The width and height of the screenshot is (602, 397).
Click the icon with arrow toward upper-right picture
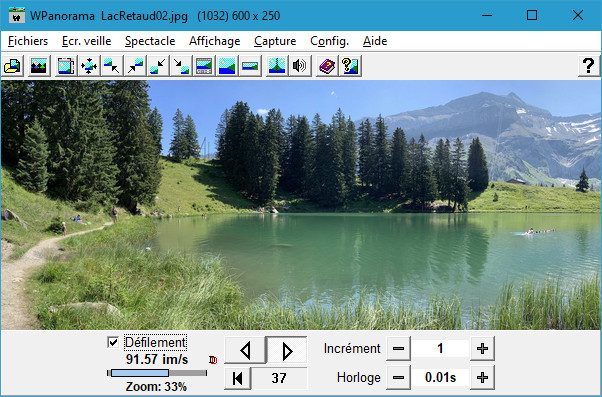(135, 66)
